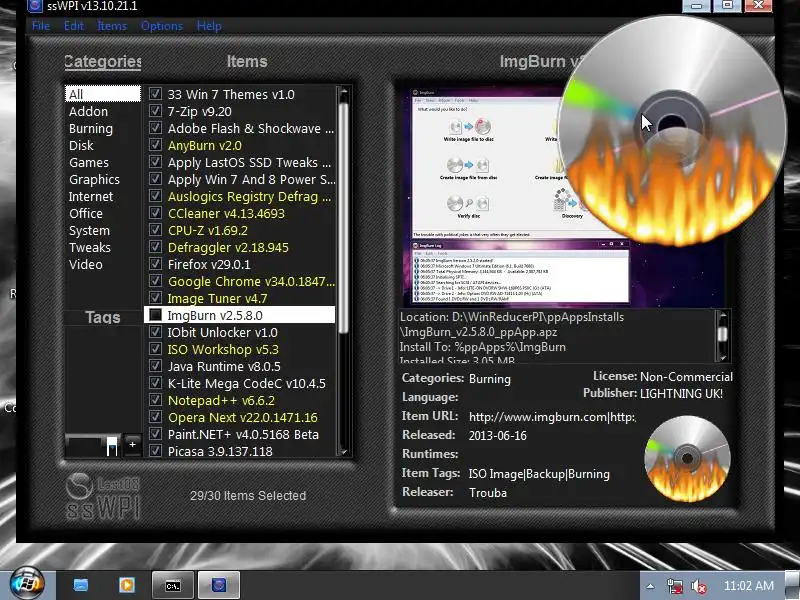The height and width of the screenshot is (600, 800).
Task: Click the network tray icon
Action: coord(675,586)
